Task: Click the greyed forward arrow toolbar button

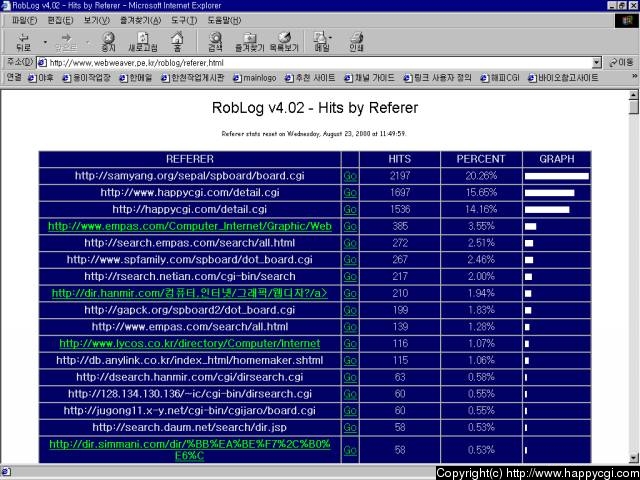Action: [66, 42]
